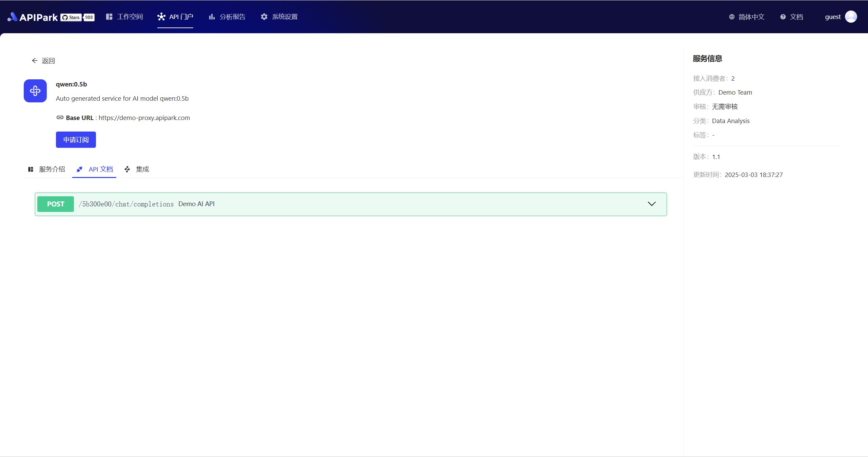Click the back arrow icon
The width and height of the screenshot is (868, 457).
35,61
